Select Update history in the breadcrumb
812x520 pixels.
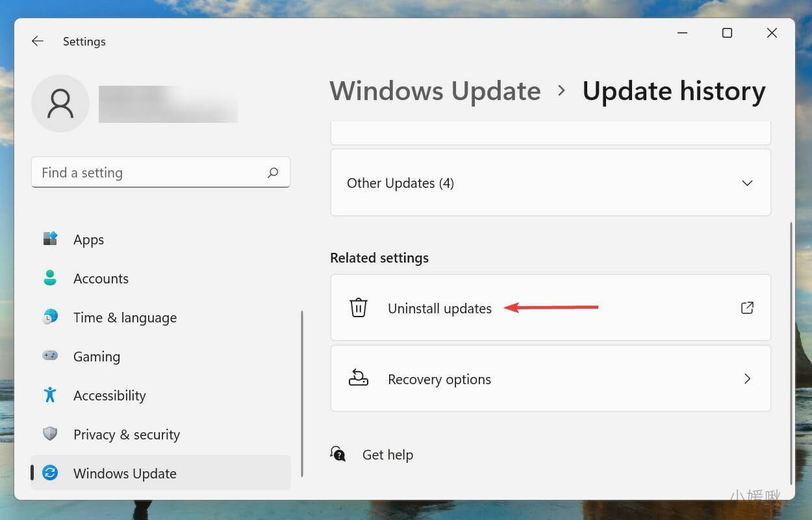(674, 90)
